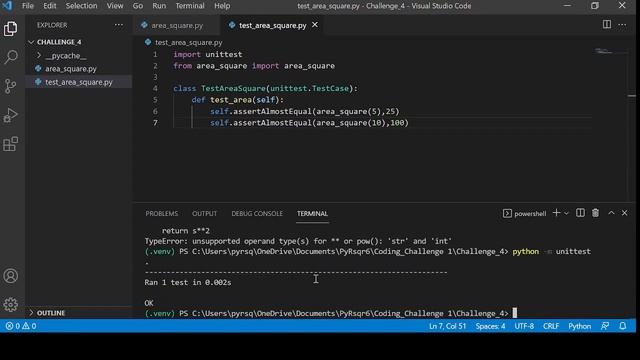Change line endings via CRLF
This screenshot has width=640, height=360.
(551, 326)
